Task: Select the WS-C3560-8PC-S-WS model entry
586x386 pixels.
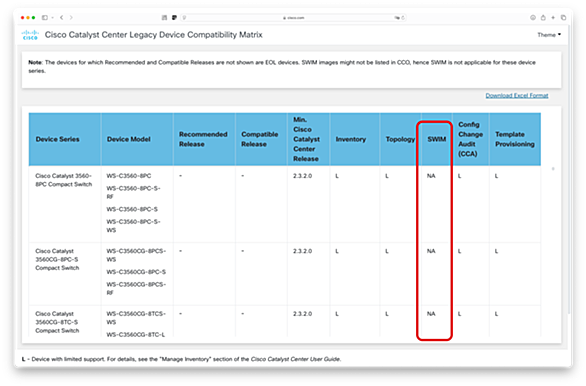Action: 133,226
